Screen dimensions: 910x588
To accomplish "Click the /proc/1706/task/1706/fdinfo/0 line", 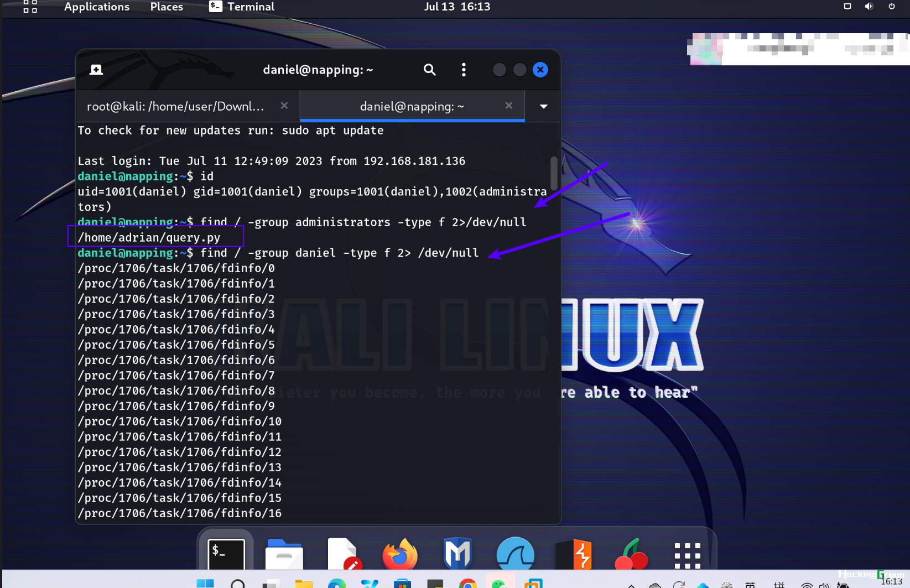I will (176, 268).
